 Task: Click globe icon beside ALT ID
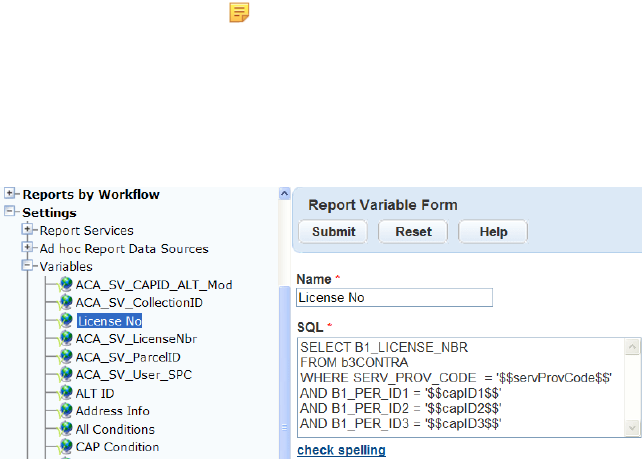coord(66,392)
